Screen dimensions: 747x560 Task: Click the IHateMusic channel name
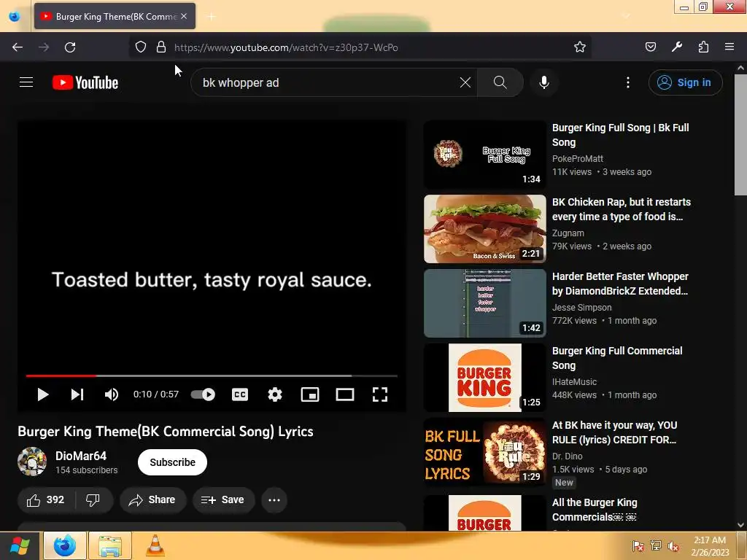coord(574,381)
